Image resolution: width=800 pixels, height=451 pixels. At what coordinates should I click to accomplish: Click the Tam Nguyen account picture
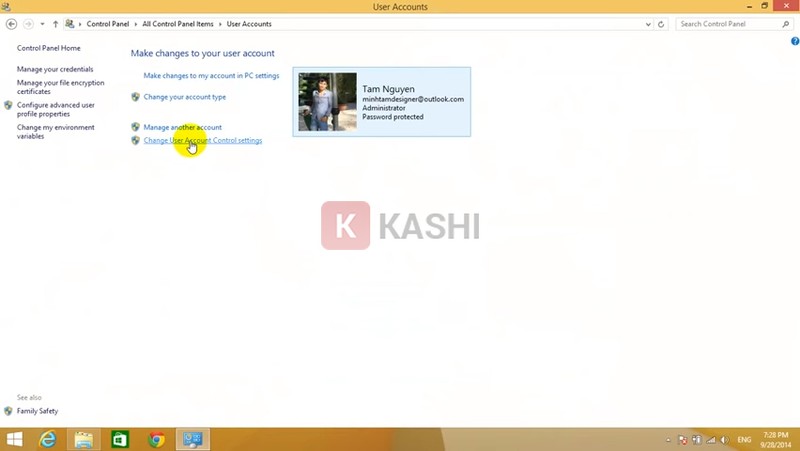click(328, 102)
